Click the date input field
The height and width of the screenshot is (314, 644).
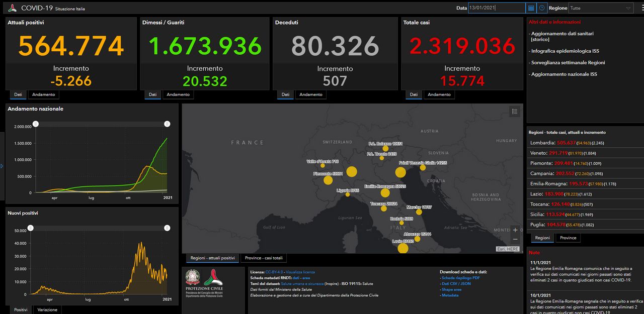(x=497, y=8)
